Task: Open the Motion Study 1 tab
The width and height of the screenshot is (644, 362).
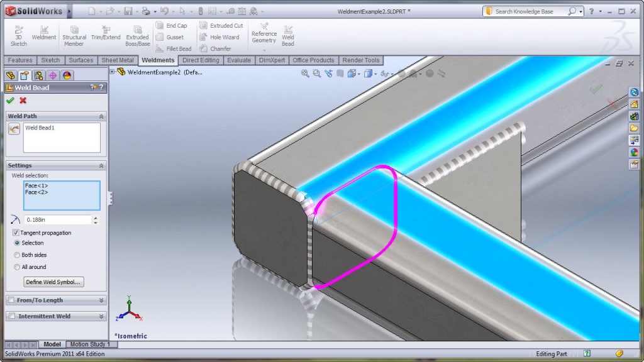Action: [x=92, y=344]
